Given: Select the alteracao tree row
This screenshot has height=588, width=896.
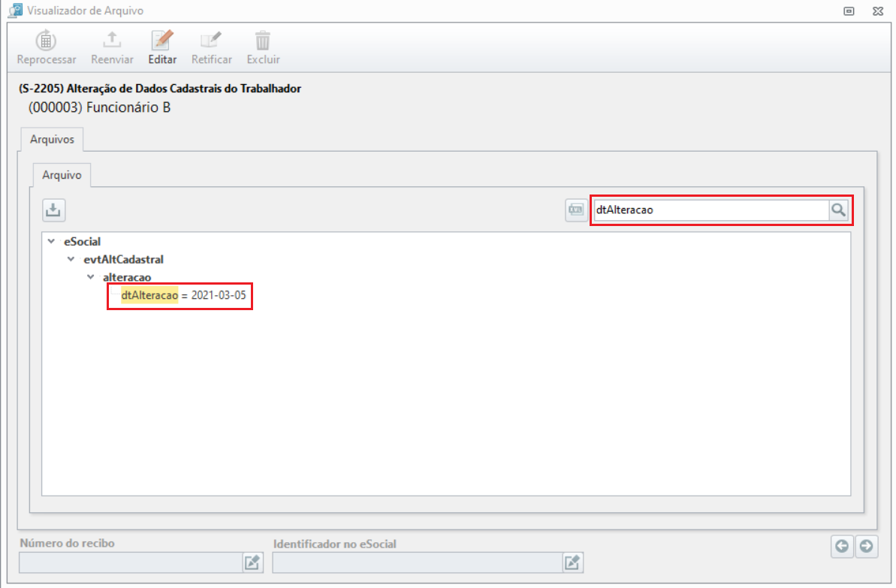Looking at the screenshot, I should [x=127, y=277].
